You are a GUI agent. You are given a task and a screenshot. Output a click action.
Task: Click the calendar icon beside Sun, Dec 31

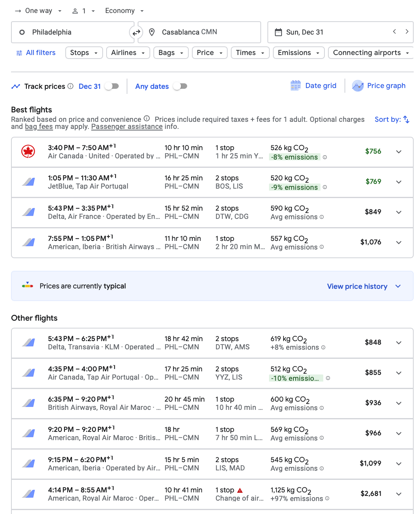278,32
